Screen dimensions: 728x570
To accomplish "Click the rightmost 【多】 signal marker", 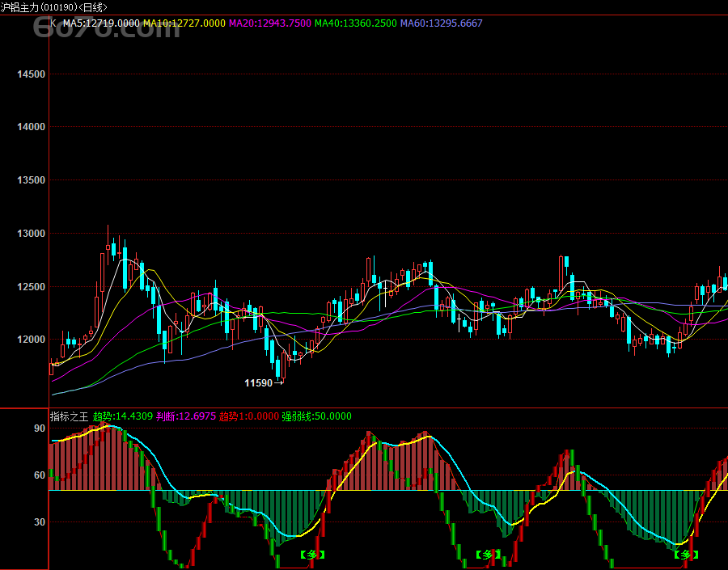I will [x=686, y=555].
